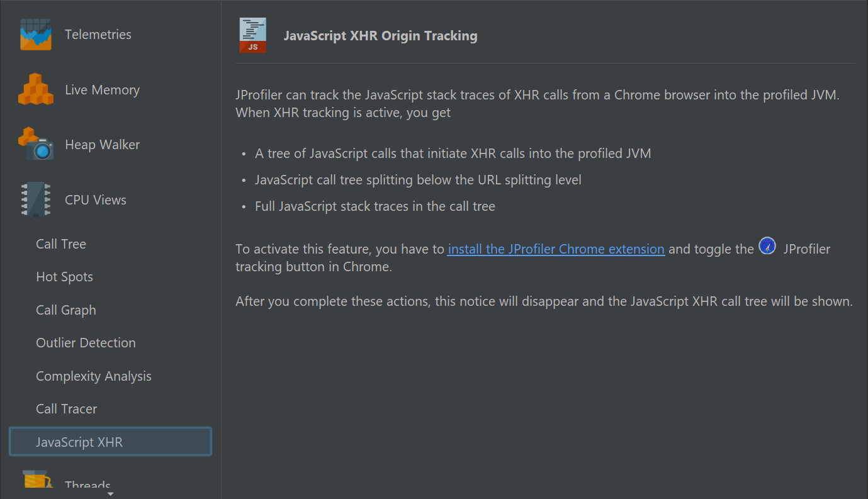Click the CPU Views chip icon
This screenshot has height=499, width=868.
coord(36,199)
